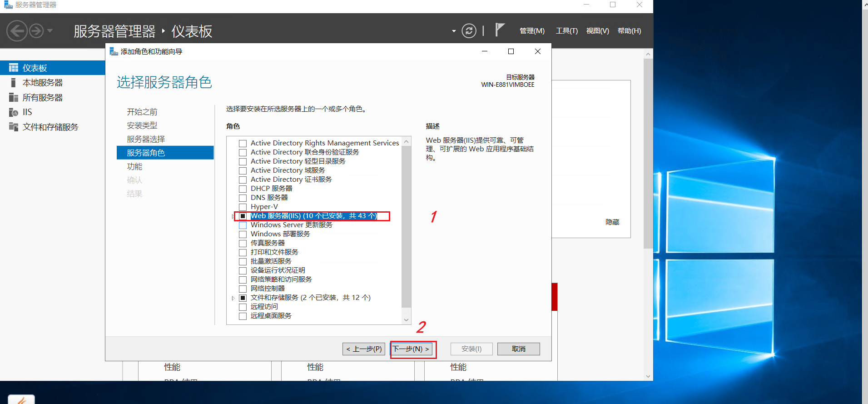Viewport: 868px width, 404px height.
Task: Go to the 功能 wizard step
Action: click(134, 166)
